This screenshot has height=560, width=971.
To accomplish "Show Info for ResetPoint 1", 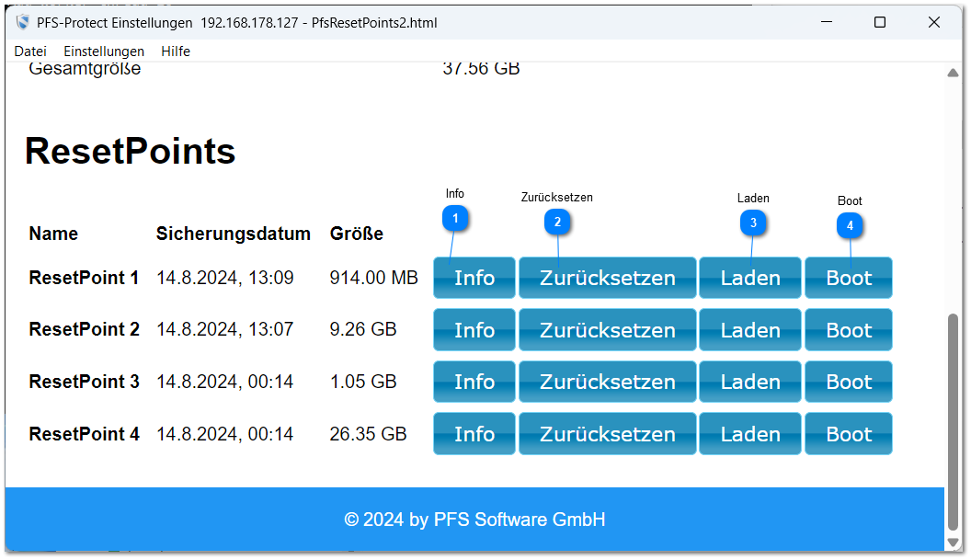I will click(474, 278).
